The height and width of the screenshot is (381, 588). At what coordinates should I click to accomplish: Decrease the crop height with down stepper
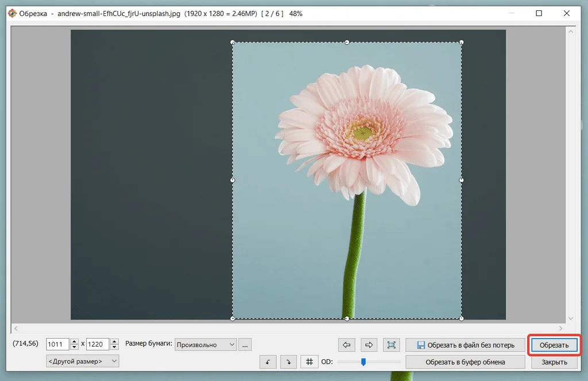click(x=114, y=348)
